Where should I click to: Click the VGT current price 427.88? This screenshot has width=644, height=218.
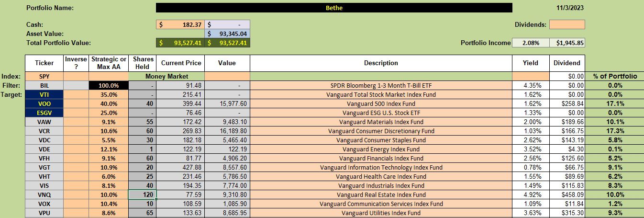pyautogui.click(x=181, y=167)
